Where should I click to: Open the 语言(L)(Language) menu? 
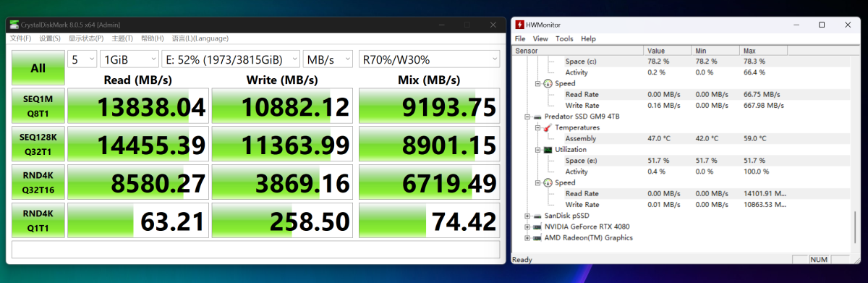pyautogui.click(x=200, y=38)
